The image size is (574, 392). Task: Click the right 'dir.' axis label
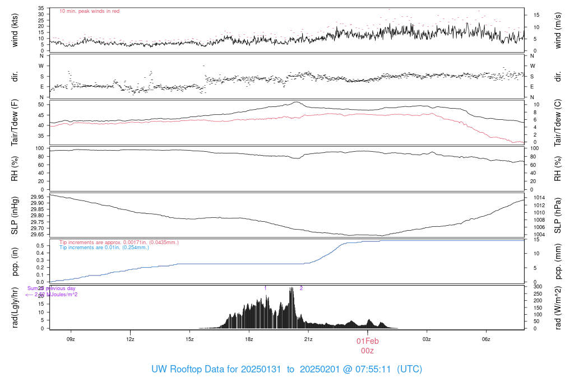pos(558,77)
